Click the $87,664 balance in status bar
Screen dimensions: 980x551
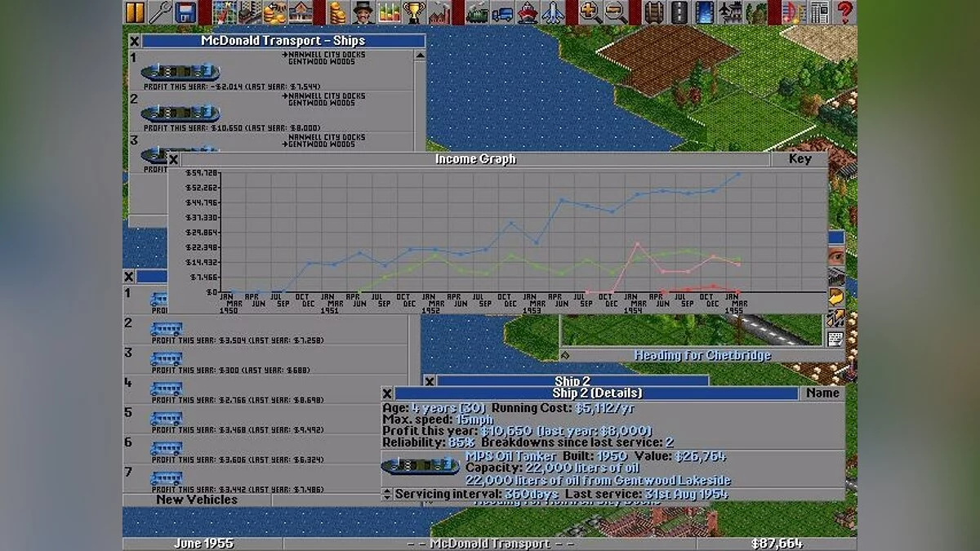pyautogui.click(x=778, y=544)
